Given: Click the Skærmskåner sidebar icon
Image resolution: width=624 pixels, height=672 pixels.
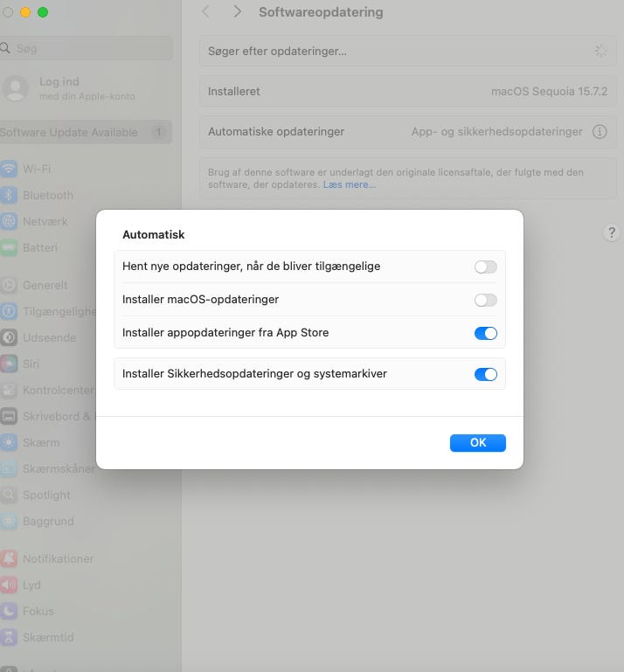Looking at the screenshot, I should point(9,468).
